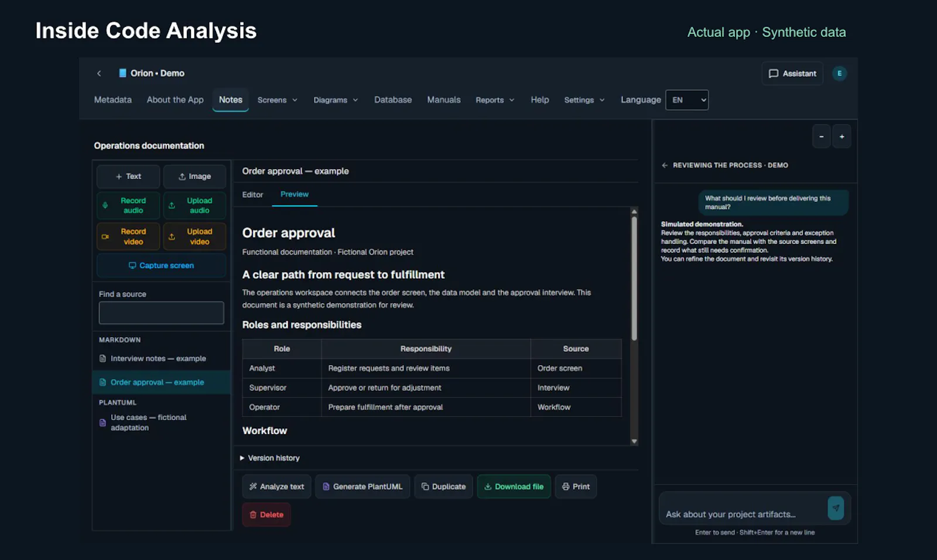Select Order approval — example in sidebar
Image resolution: width=937 pixels, height=560 pixels.
click(x=161, y=382)
